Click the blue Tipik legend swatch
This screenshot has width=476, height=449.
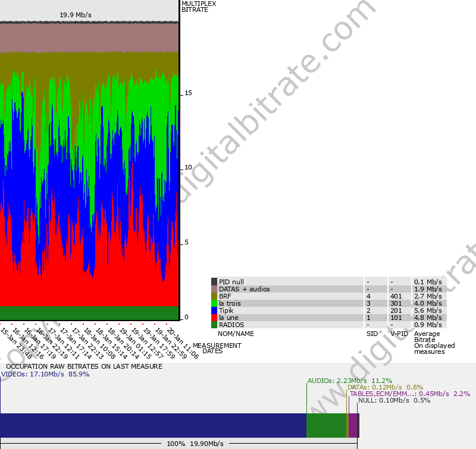click(x=214, y=310)
